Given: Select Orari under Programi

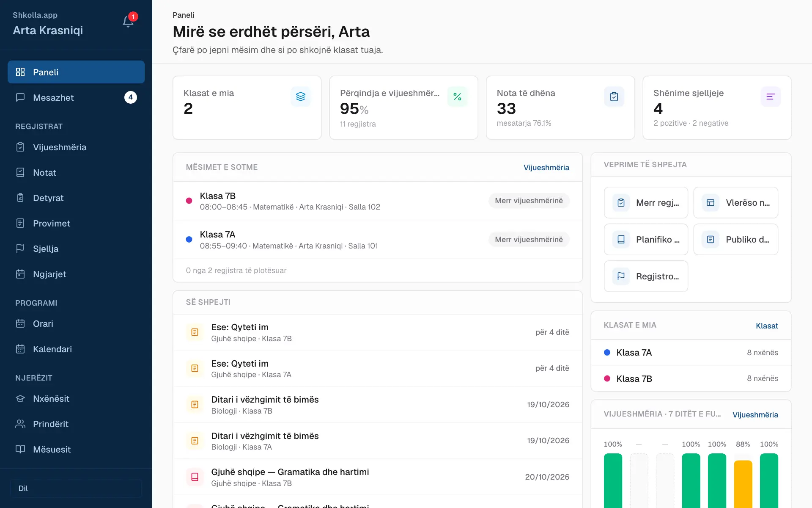Looking at the screenshot, I should click(76, 323).
